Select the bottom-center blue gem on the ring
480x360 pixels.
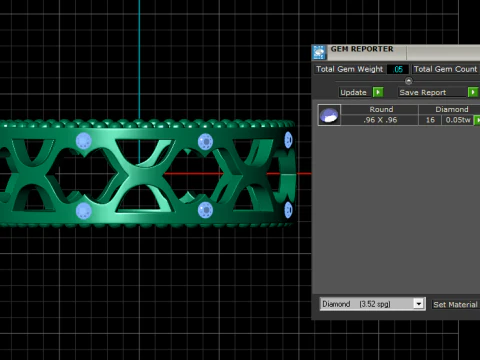pos(205,210)
